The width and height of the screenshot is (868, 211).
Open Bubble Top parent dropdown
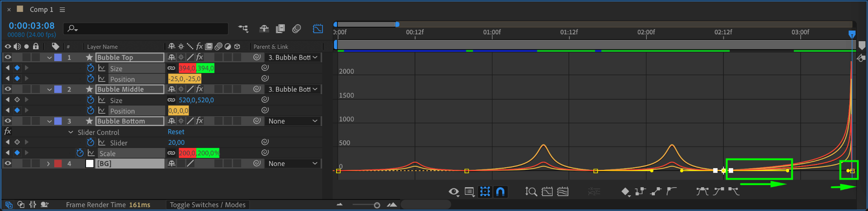point(292,57)
